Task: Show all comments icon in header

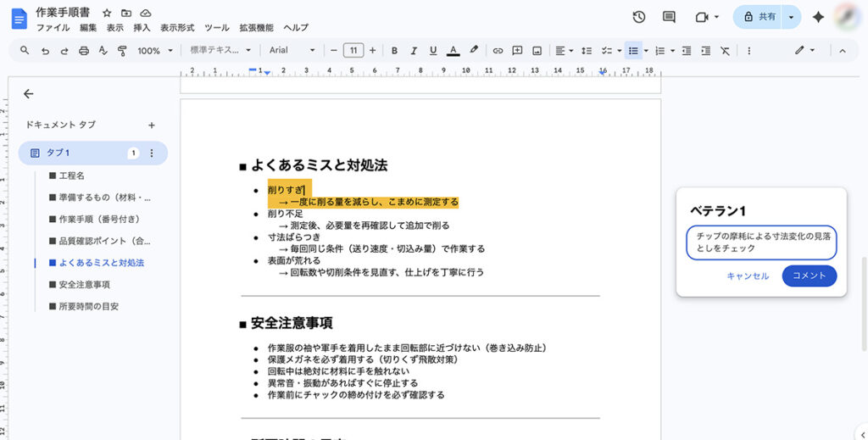Action: point(669,17)
